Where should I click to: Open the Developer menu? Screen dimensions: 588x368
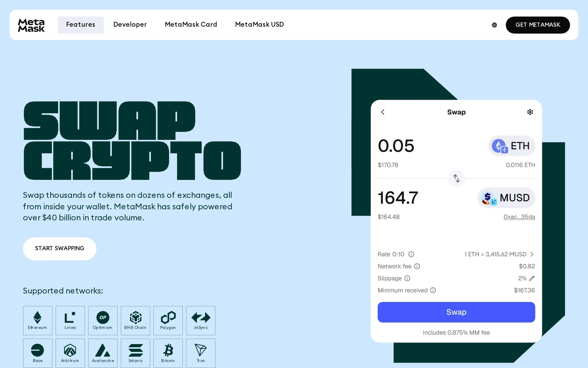(130, 25)
